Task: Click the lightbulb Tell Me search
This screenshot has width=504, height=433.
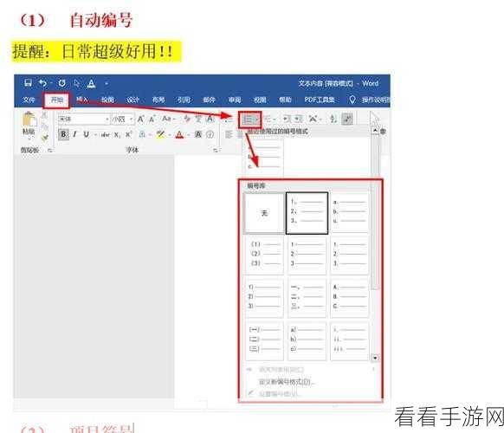Action: pos(352,100)
